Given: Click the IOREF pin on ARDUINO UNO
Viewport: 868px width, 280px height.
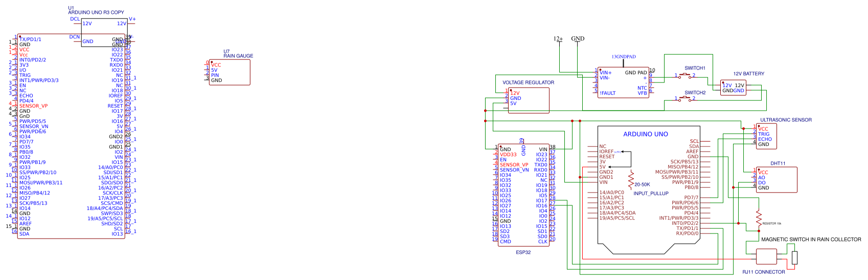Looking at the screenshot, I should click(x=606, y=152).
